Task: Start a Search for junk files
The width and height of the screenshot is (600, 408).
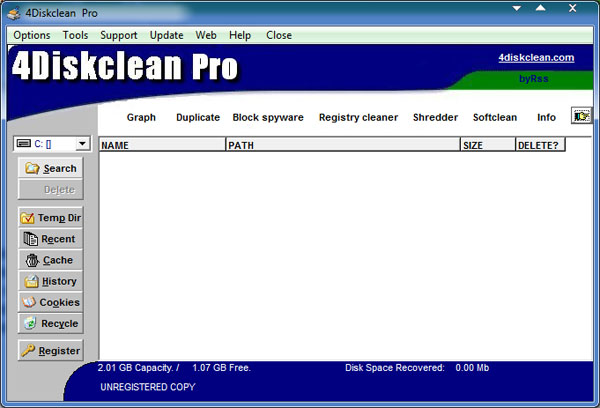Action: tap(51, 168)
